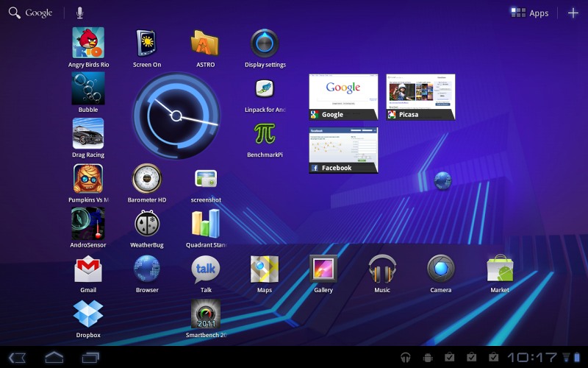The height and width of the screenshot is (368, 588).
Task: Open the Apps drawer
Action: 530,13
